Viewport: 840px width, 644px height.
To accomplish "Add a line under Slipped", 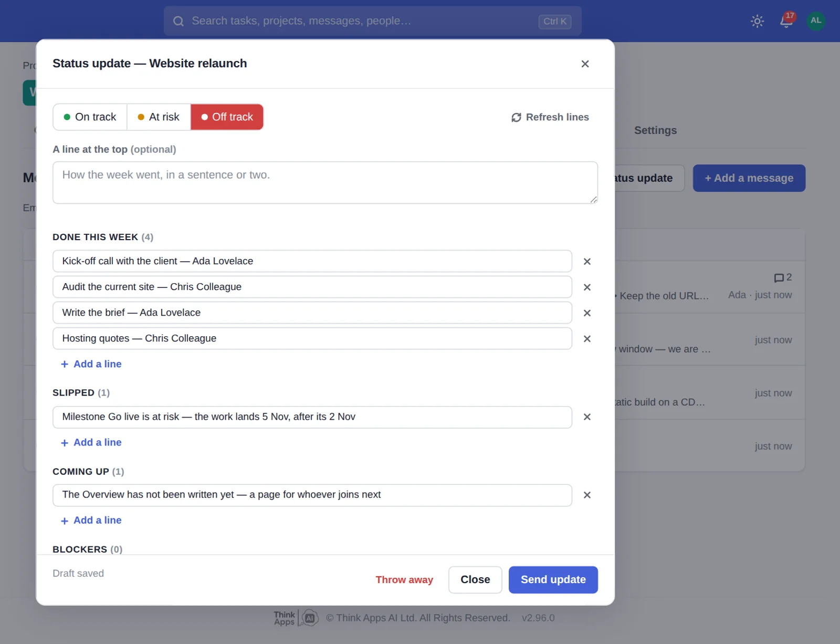I will point(91,442).
